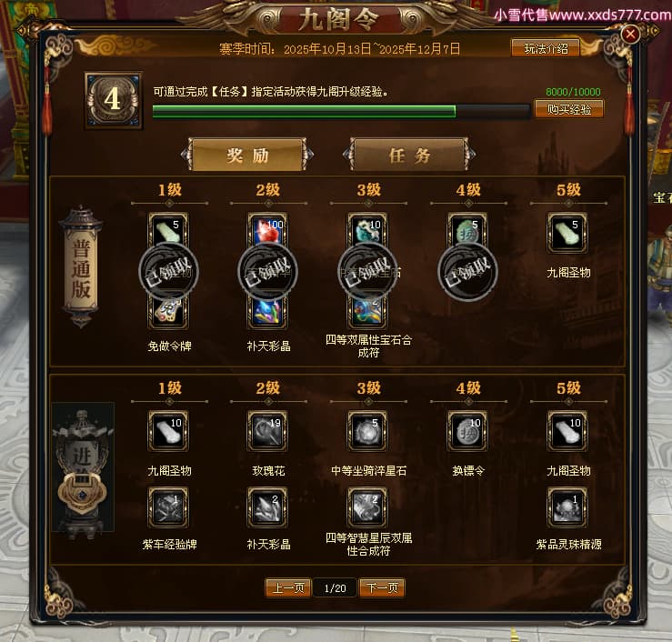Select the 紫品灵珠精源 item icon

pos(567,507)
